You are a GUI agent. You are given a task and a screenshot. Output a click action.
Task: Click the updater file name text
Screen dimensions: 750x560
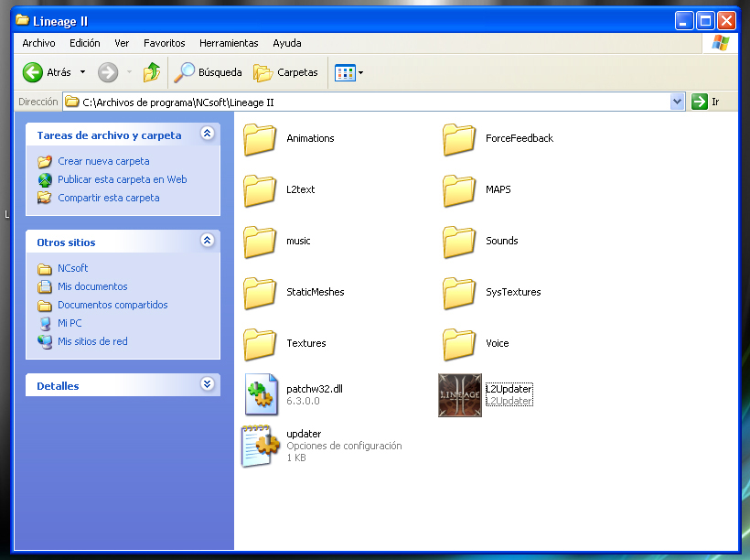point(304,434)
